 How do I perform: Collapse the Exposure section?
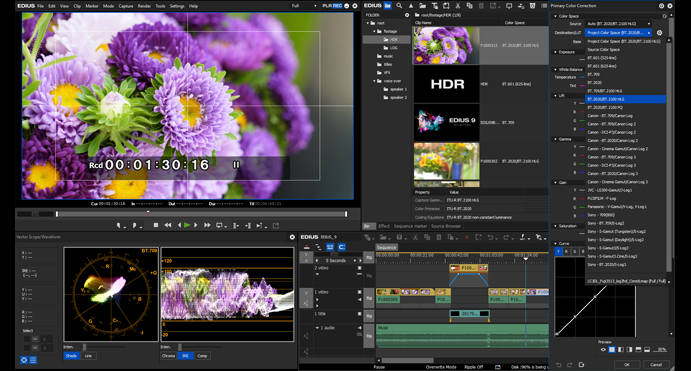pos(555,52)
